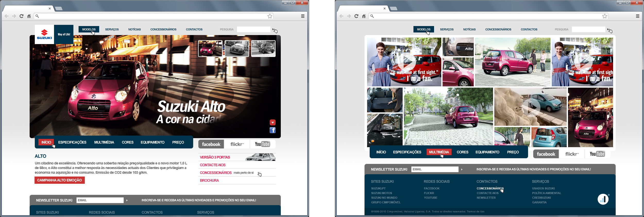Click the Suzuki logo
The image size is (644, 217).
(44, 34)
